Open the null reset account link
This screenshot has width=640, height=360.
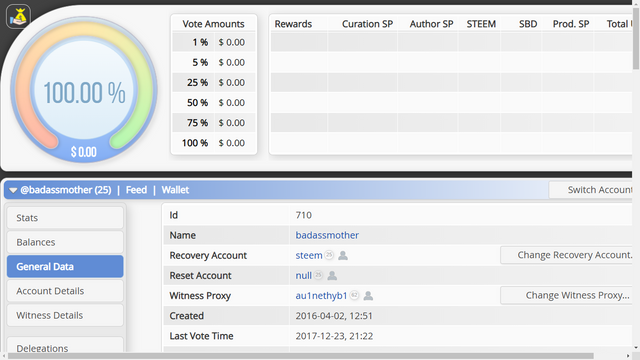[304, 276]
